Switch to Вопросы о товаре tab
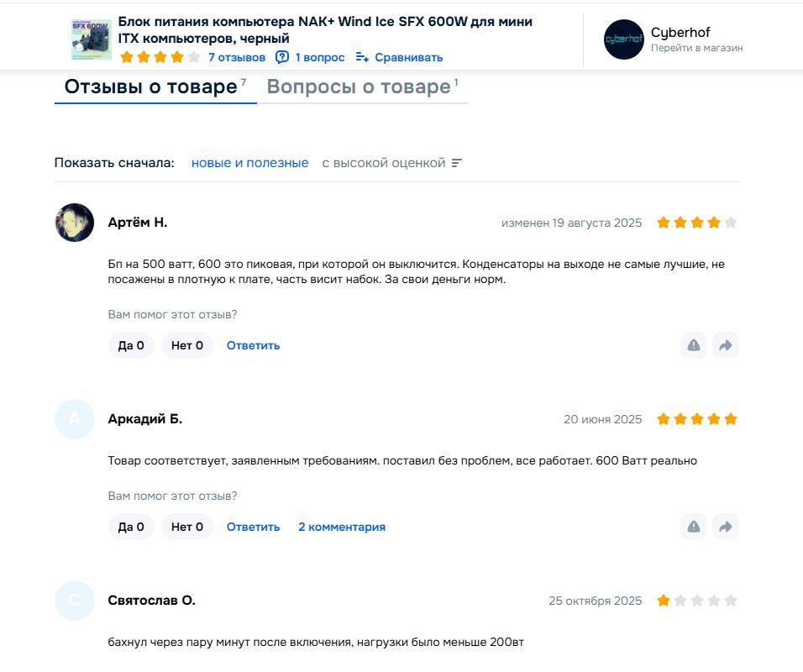 click(x=359, y=87)
